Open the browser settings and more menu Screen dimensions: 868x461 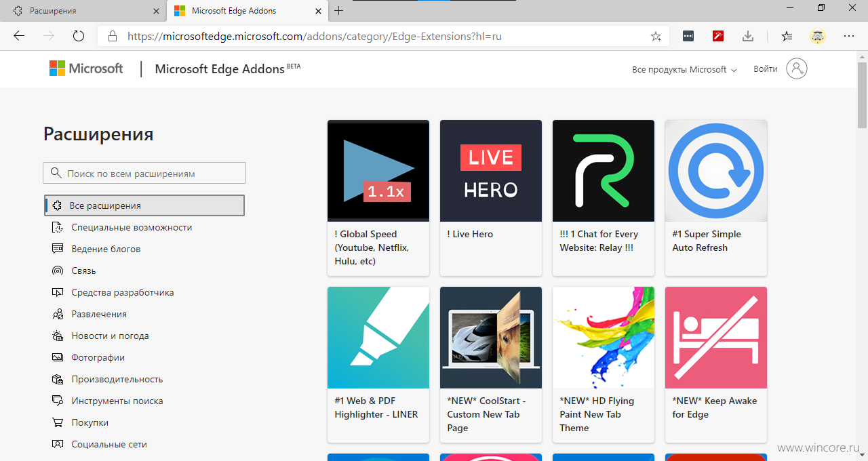[849, 36]
